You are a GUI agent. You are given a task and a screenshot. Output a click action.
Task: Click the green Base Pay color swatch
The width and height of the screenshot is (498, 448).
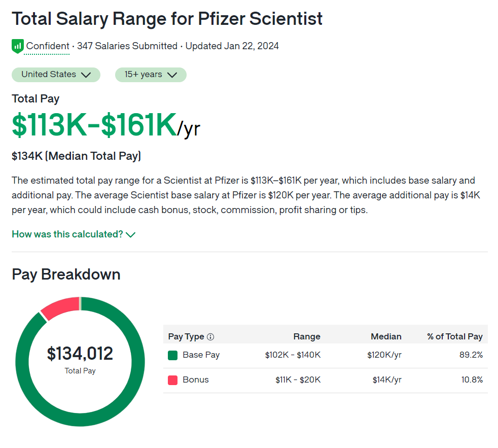coord(172,355)
